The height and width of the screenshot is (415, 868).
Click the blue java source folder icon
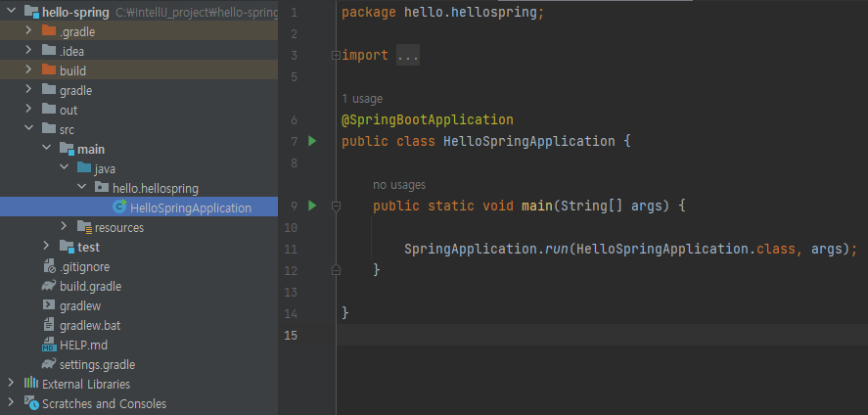(x=84, y=168)
